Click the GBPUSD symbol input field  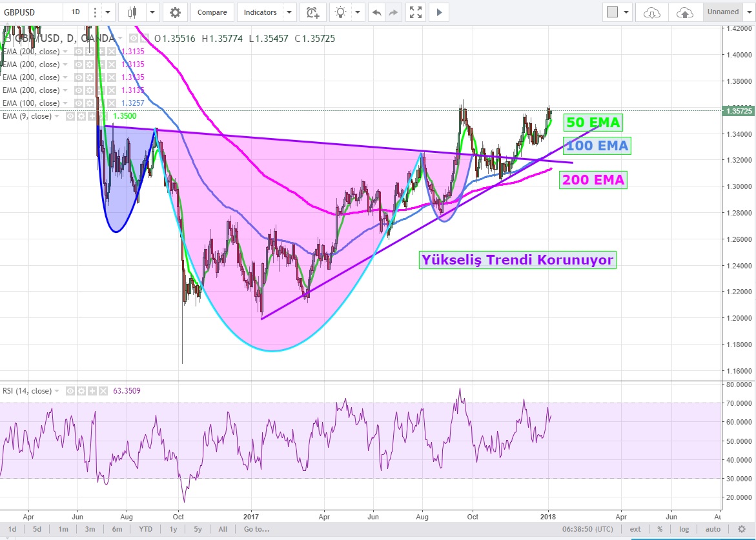(31, 12)
